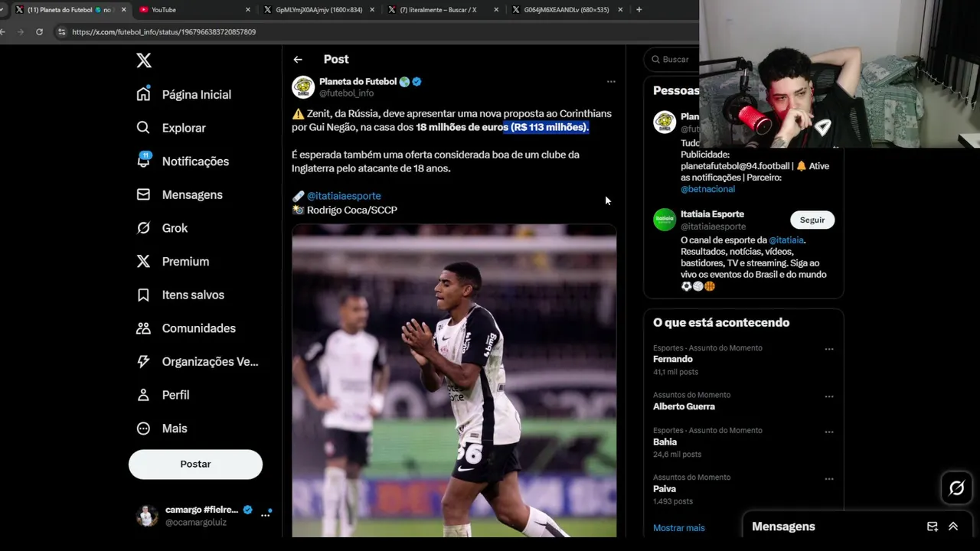Click the X logo in sidebar
Screen dimensions: 980x551
pos(144,60)
